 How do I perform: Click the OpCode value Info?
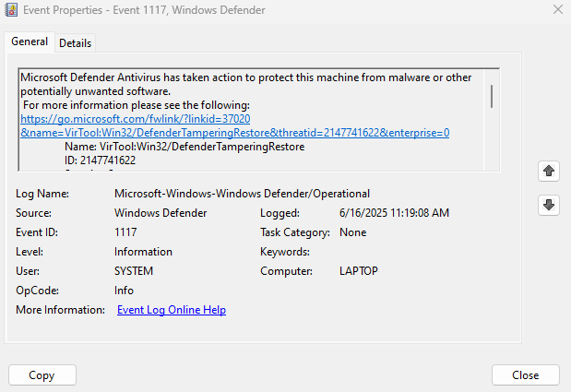124,291
